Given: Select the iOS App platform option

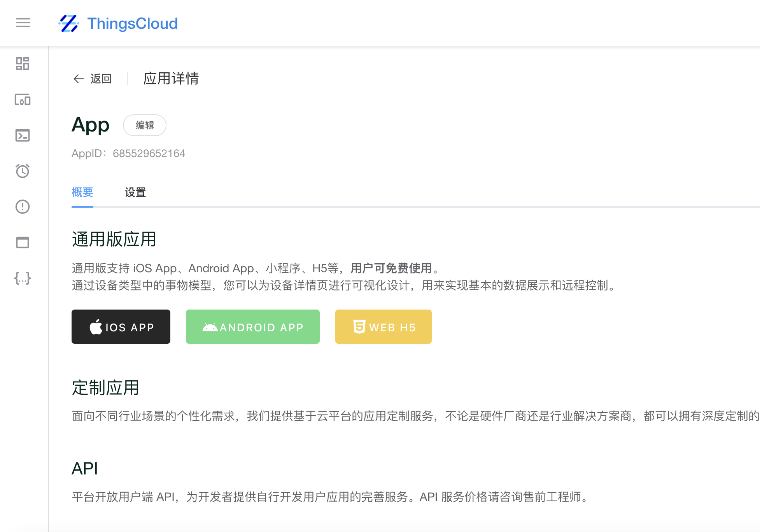Looking at the screenshot, I should pos(121,327).
